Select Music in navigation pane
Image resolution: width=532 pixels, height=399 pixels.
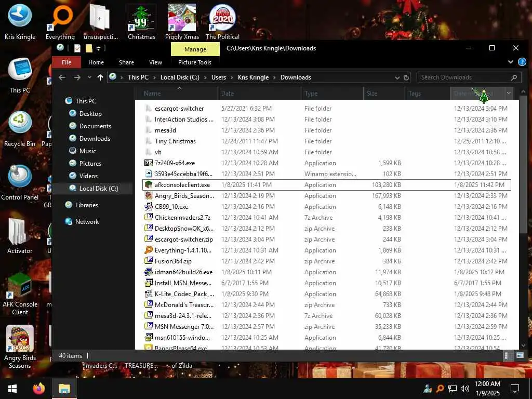pyautogui.click(x=87, y=151)
